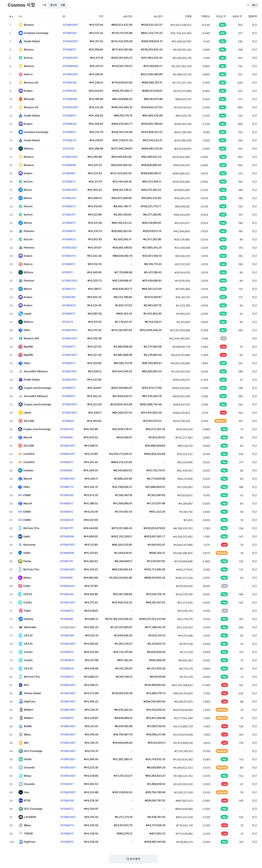The width and height of the screenshot is (262, 868).
Task: Switch to the 스팟 tab
Action: tap(44, 5)
